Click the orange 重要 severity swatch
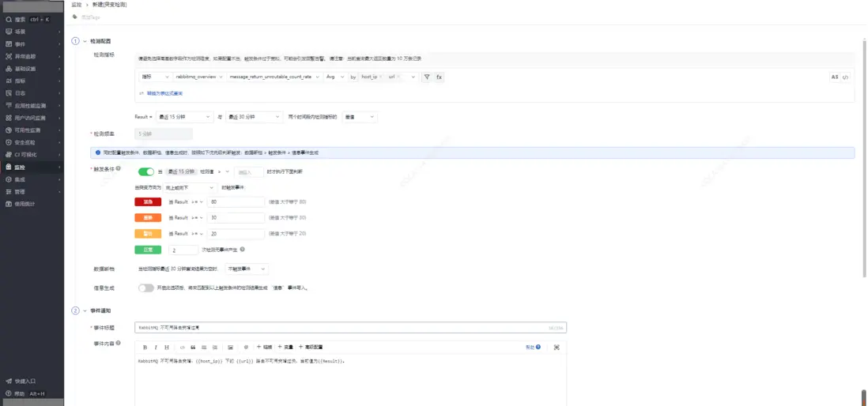Viewport: 868px width, 406px height. coord(148,218)
